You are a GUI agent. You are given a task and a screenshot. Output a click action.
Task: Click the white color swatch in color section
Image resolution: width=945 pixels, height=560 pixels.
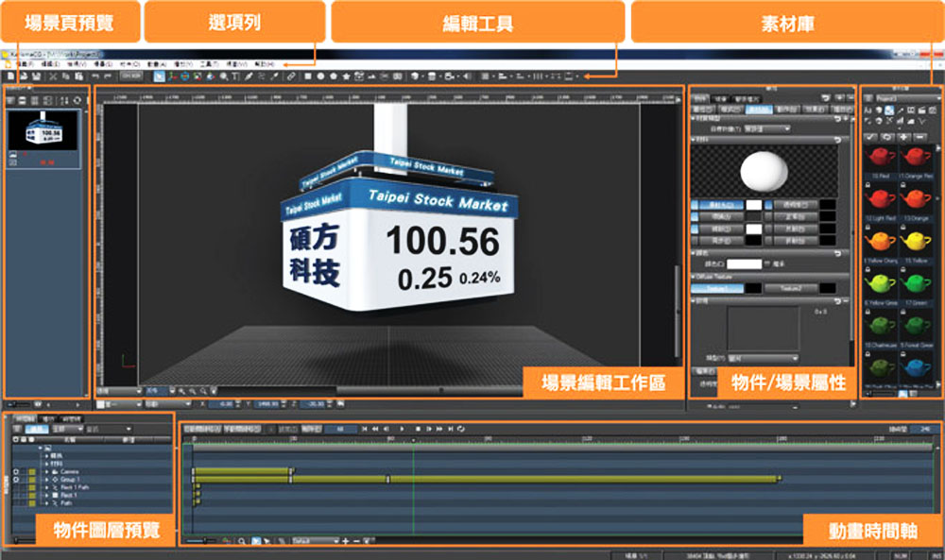coord(745,263)
